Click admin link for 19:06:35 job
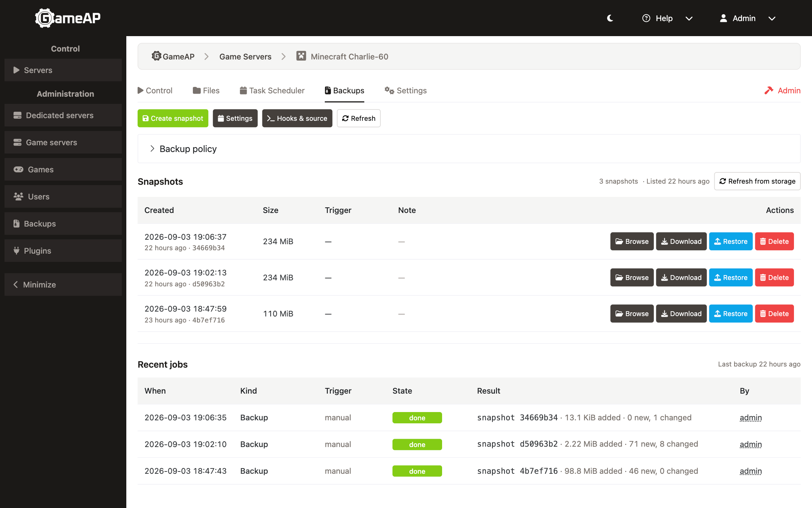This screenshot has width=812, height=508. tap(751, 418)
